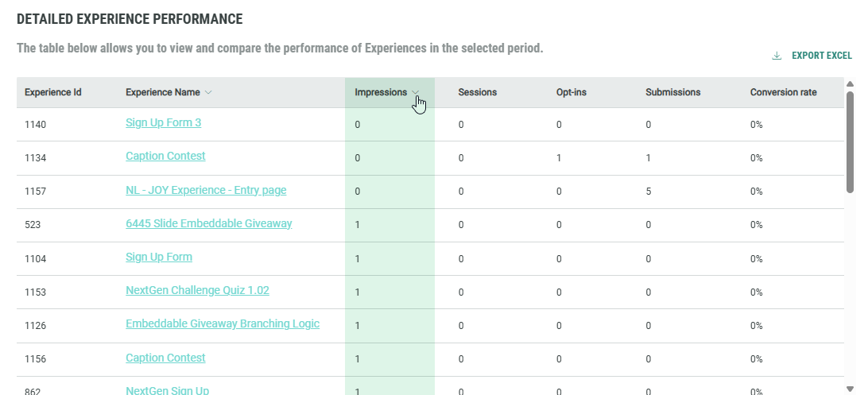
Task: Click the Submissions column header
Action: tap(672, 92)
